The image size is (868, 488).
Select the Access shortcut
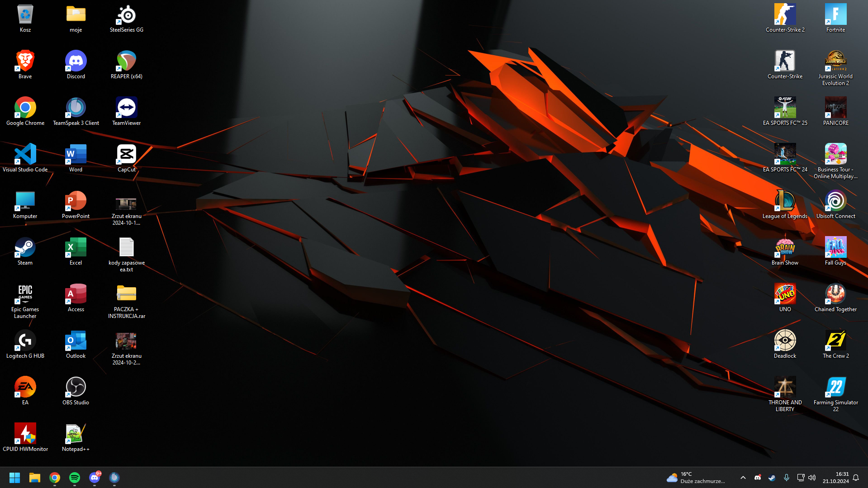[76, 298]
